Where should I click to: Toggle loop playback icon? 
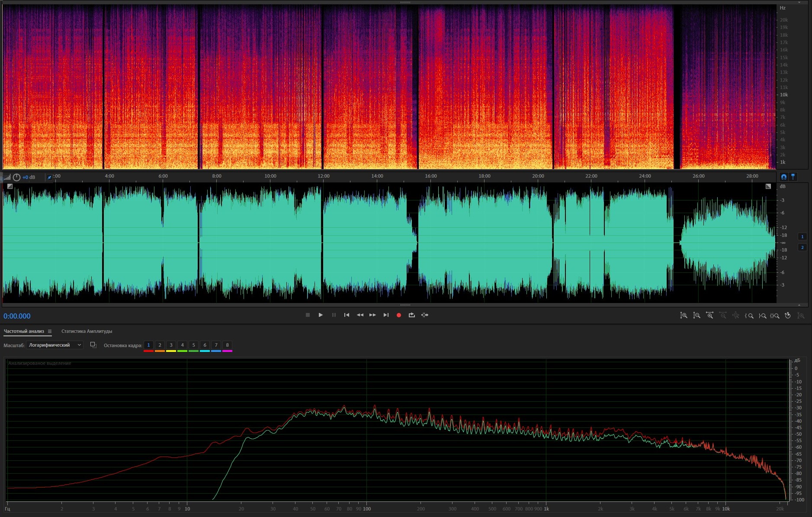point(411,315)
